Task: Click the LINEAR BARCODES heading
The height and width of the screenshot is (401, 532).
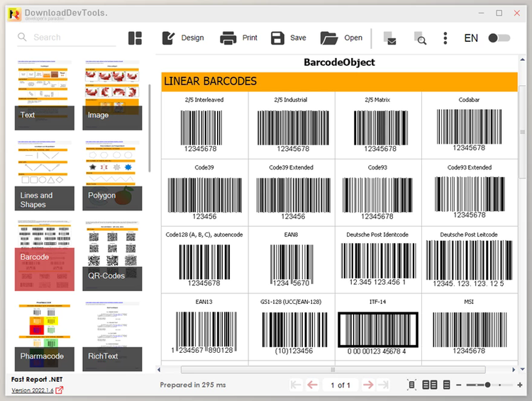Action: [x=211, y=81]
